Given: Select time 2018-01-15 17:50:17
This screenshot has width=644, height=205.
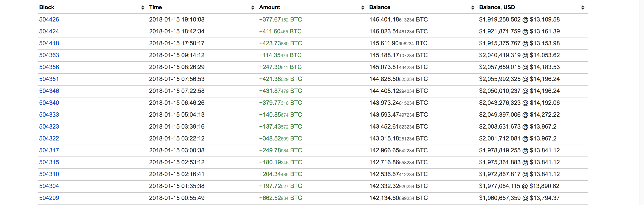Looking at the screenshot, I should [x=177, y=43].
